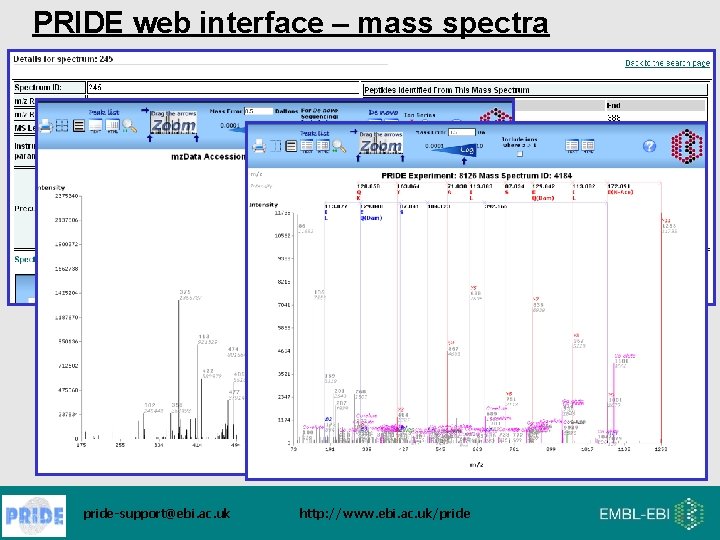Click the EMBL-EBI logo in the footer

[652, 513]
